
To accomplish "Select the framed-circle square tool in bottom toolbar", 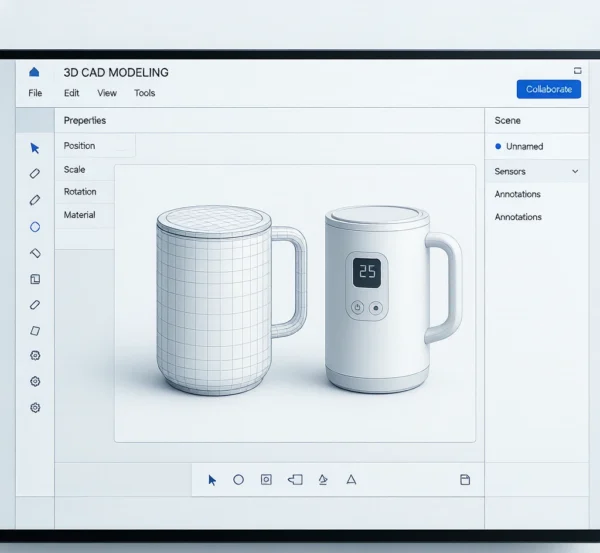I will (x=266, y=480).
